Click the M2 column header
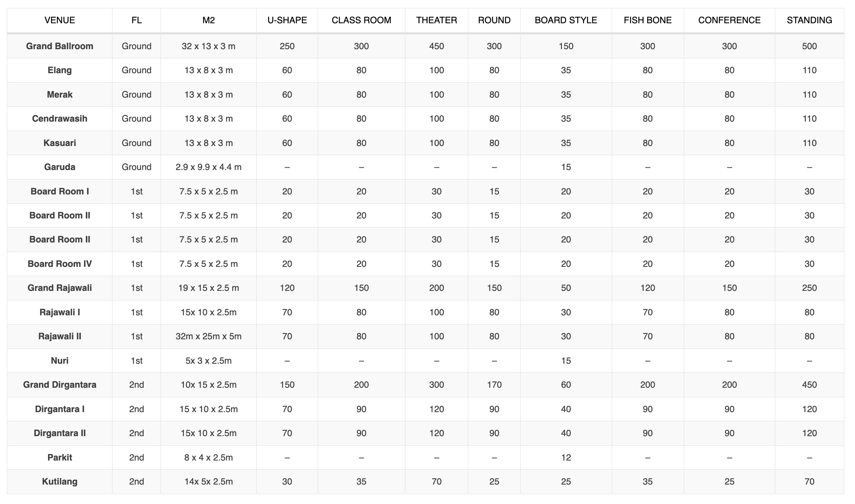The width and height of the screenshot is (855, 504). [208, 20]
